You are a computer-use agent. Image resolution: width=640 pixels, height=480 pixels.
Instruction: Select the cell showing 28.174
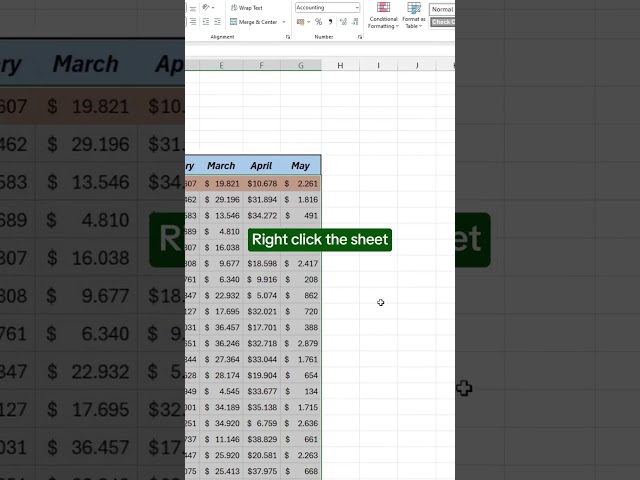221,375
